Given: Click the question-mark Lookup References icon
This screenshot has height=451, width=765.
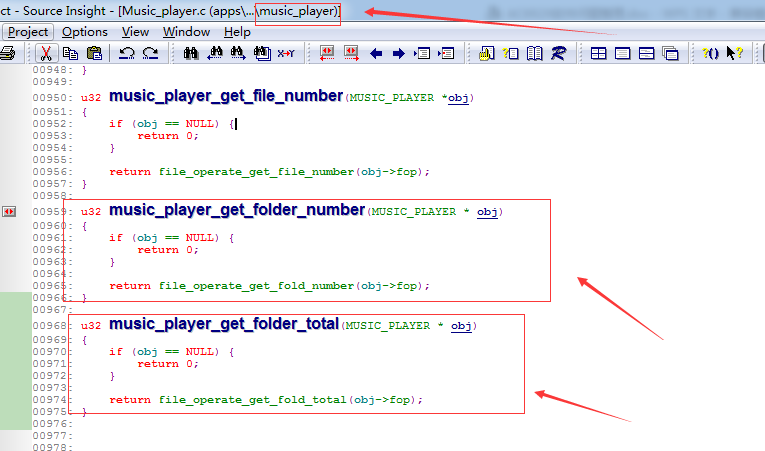Looking at the screenshot, I should [x=510, y=53].
